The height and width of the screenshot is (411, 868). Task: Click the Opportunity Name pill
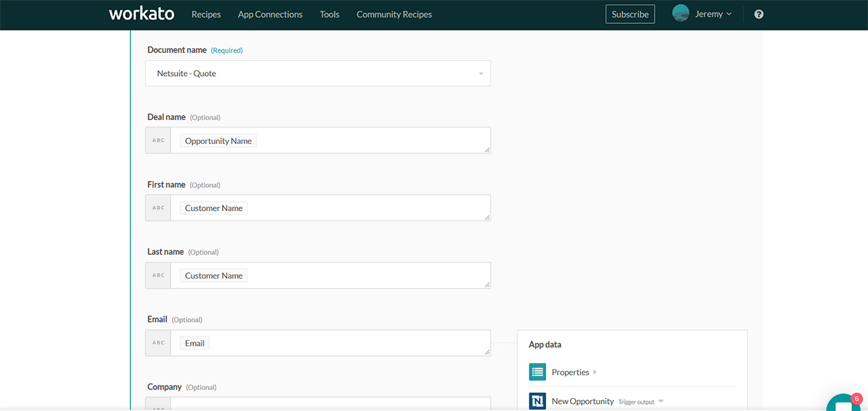pyautogui.click(x=218, y=141)
